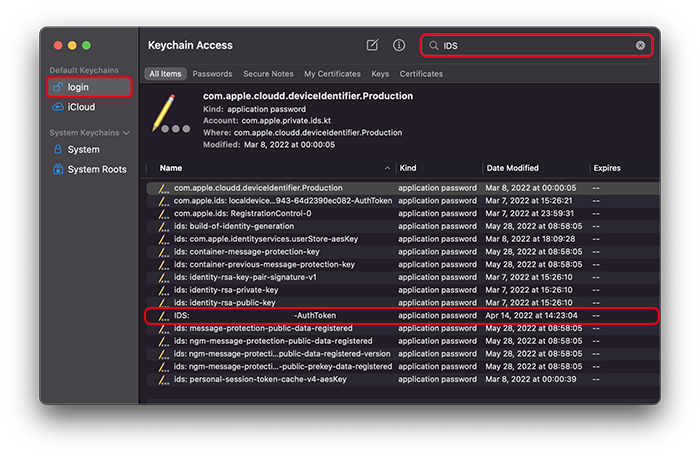Toggle the Name sort direction arrow
Image resolution: width=700 pixels, height=457 pixels.
click(x=387, y=168)
